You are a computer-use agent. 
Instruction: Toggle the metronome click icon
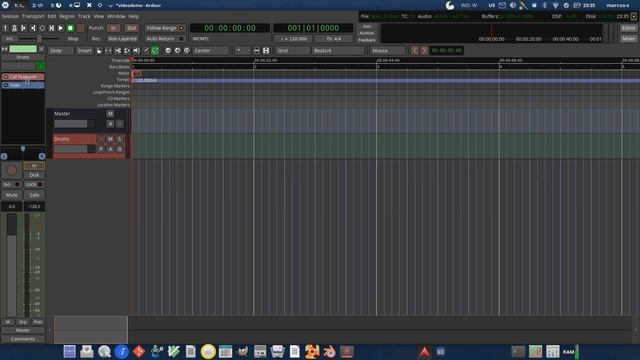(x=14, y=28)
